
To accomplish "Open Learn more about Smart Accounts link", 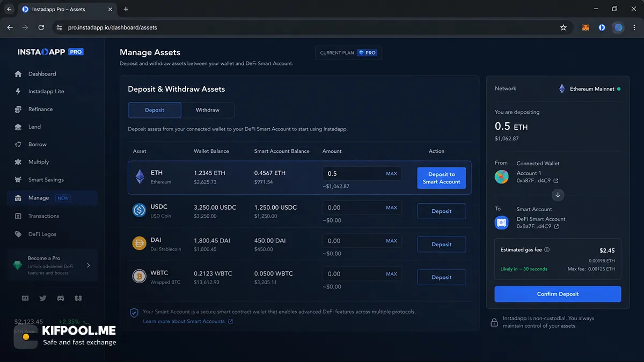I will (188, 322).
